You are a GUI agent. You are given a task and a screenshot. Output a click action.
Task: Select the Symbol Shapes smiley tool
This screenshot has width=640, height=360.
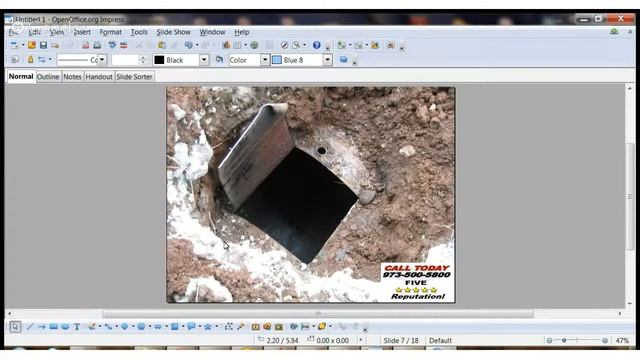pos(141,327)
